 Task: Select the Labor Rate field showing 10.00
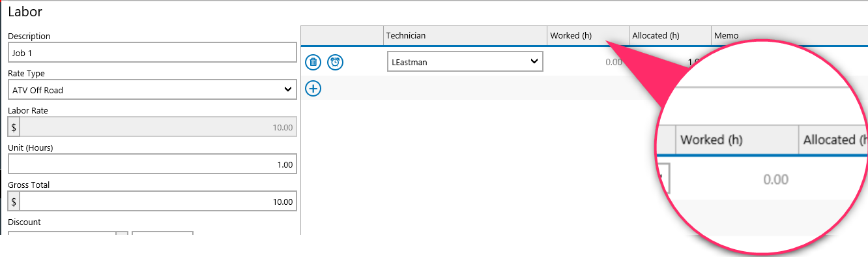158,127
